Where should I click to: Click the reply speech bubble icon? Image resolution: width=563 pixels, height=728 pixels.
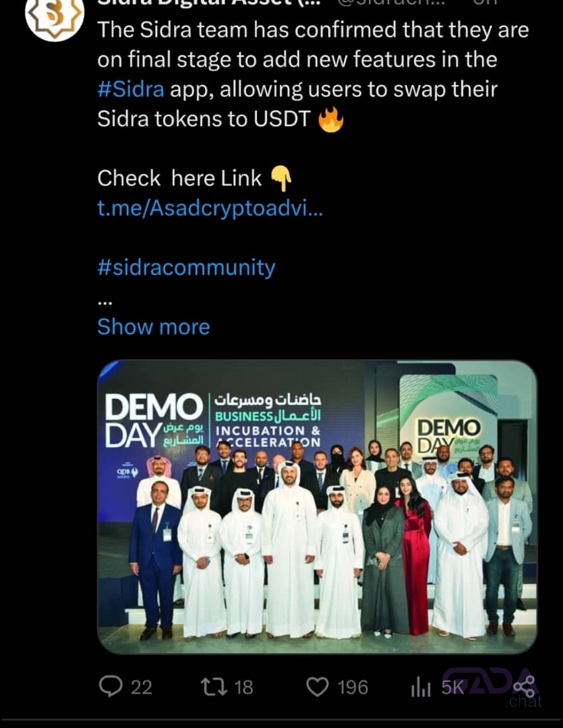pyautogui.click(x=111, y=686)
